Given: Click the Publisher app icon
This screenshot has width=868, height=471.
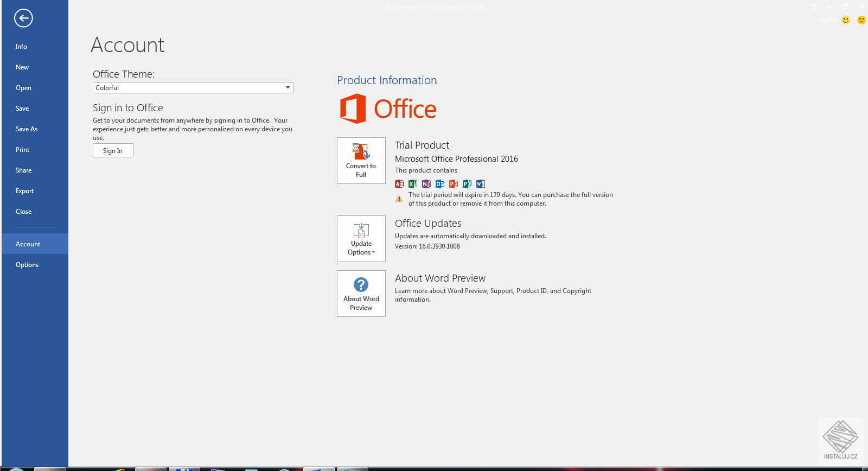Looking at the screenshot, I should [467, 184].
